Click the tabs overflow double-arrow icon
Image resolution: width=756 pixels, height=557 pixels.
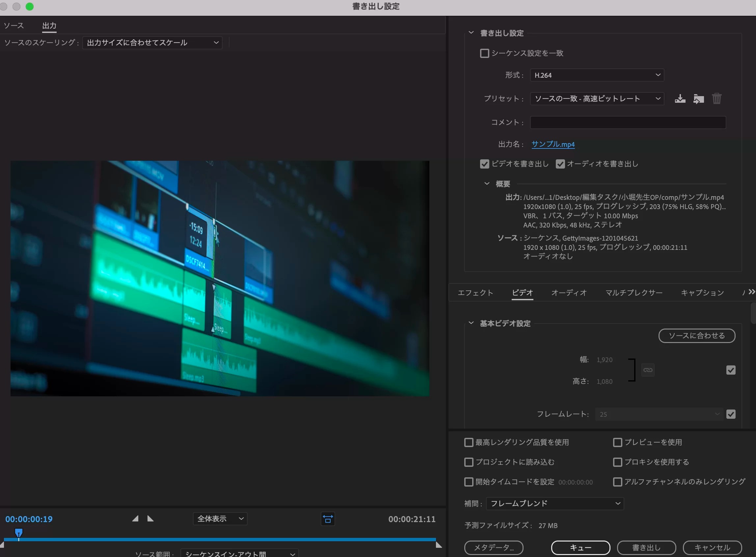pos(752,292)
